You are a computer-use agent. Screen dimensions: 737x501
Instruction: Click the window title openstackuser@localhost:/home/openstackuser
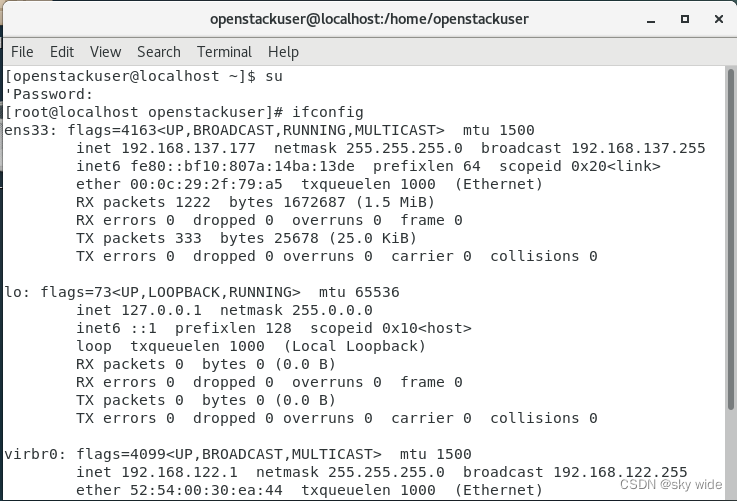click(369, 19)
